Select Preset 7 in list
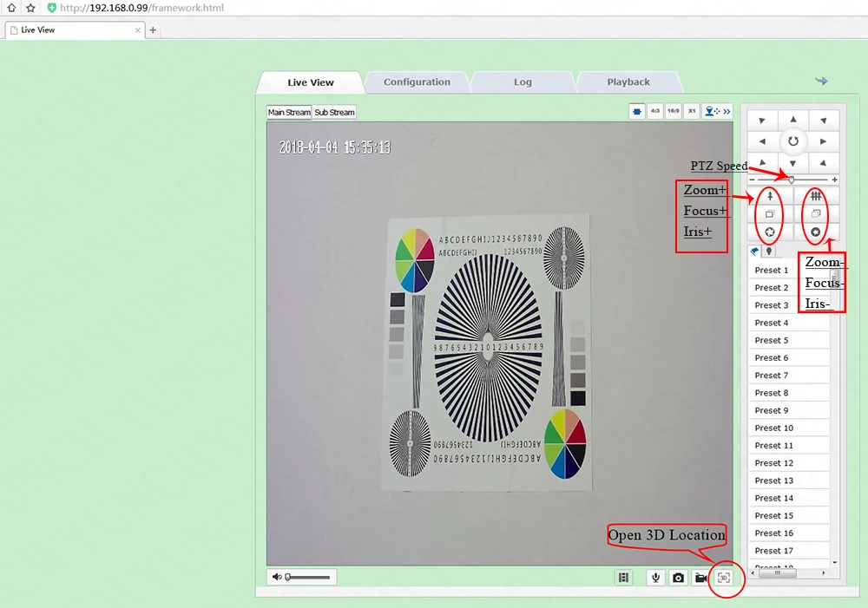 (789, 375)
